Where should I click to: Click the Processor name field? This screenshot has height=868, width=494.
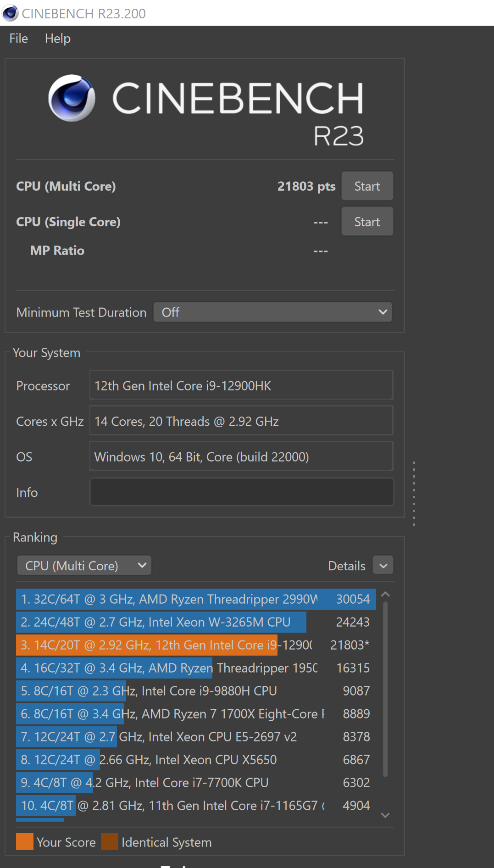point(241,386)
